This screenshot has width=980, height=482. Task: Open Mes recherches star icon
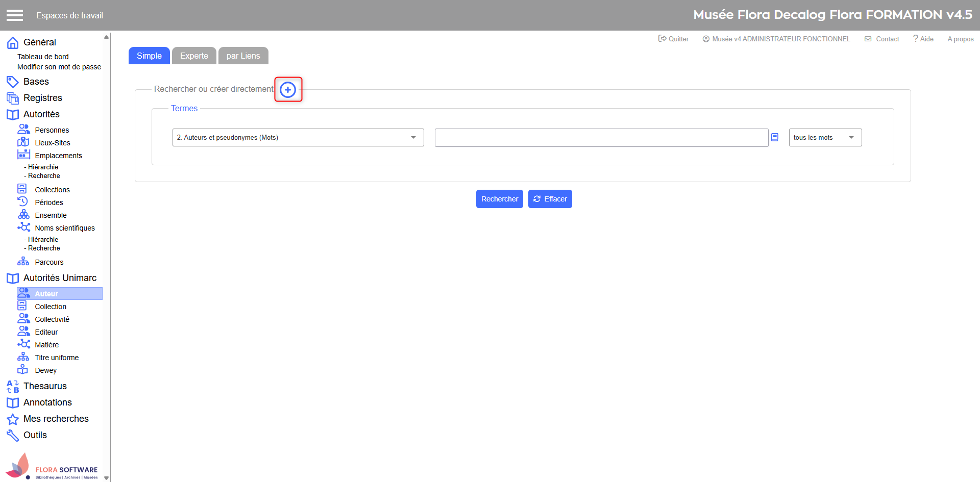click(x=13, y=419)
